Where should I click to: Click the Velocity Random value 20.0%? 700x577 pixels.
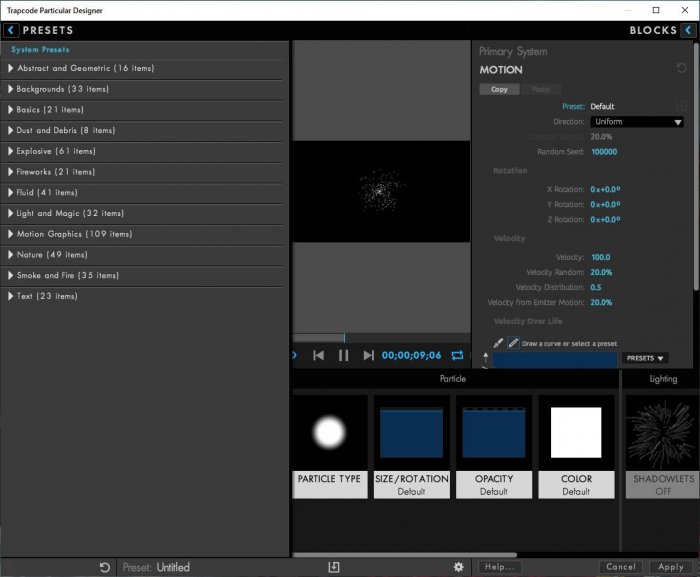pos(601,272)
